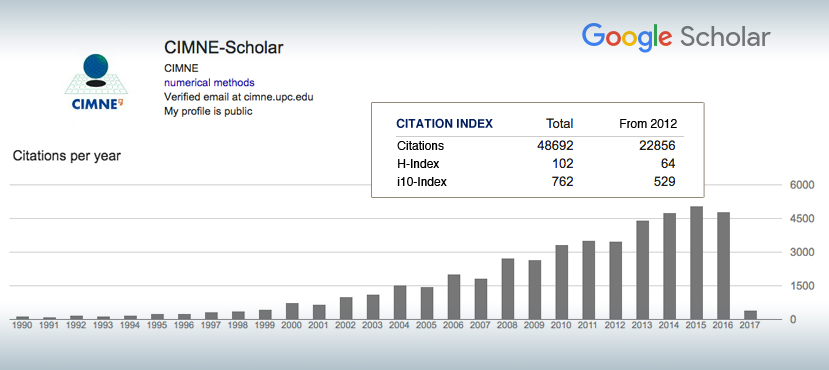Select the 2016 citations bar

tap(723, 266)
